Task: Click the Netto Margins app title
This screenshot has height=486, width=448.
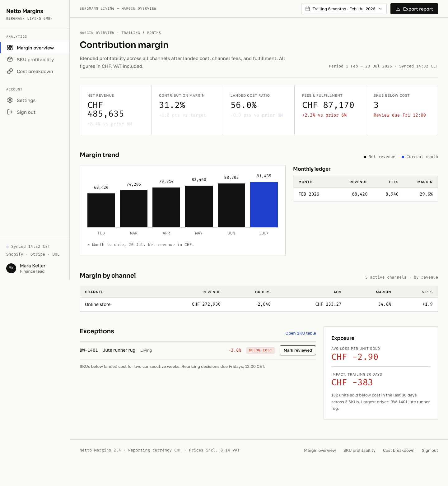Action: pos(25,11)
